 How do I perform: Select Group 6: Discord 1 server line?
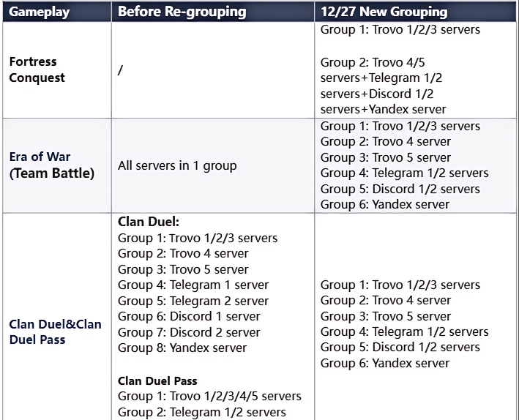click(x=189, y=316)
